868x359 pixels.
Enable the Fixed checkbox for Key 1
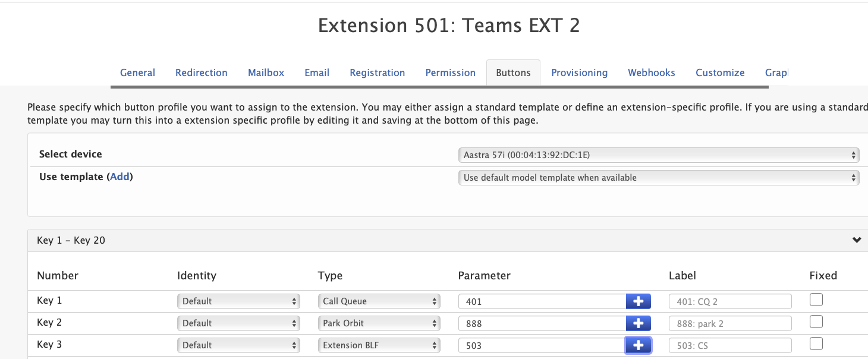(816, 300)
